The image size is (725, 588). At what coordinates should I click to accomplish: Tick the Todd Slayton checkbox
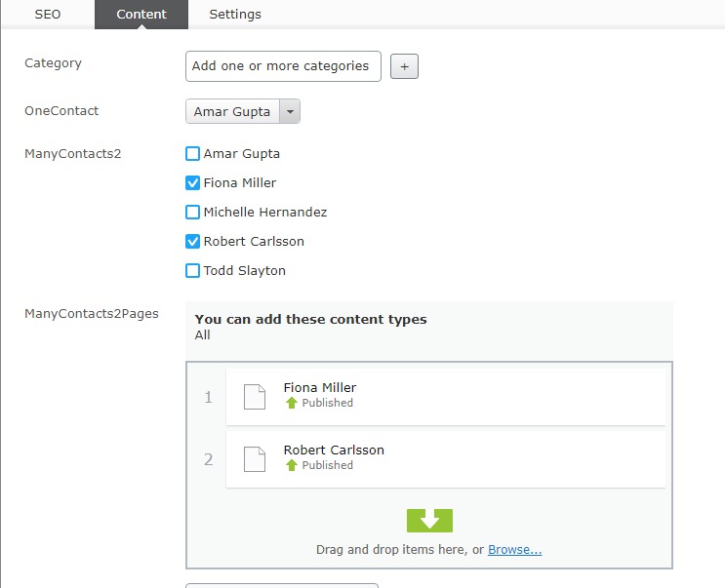pos(193,271)
